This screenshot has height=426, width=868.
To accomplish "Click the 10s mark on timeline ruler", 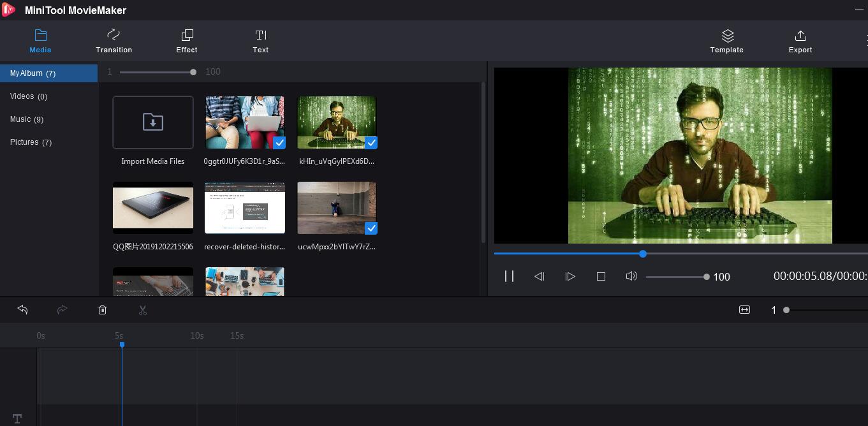I will [196, 335].
